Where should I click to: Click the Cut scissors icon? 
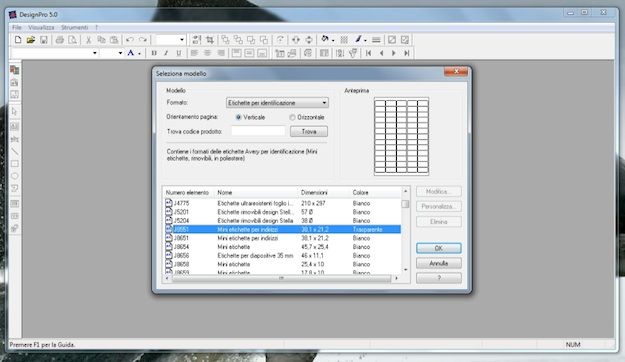tap(88, 40)
